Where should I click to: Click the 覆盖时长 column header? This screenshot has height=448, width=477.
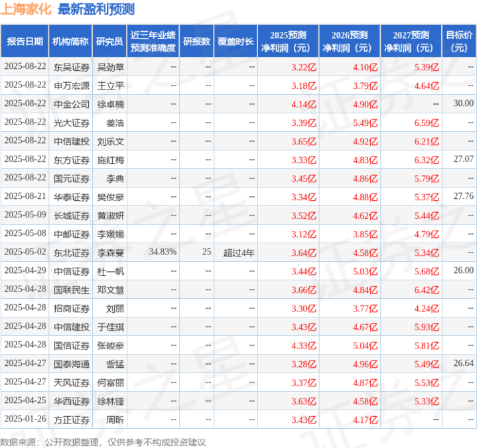236,41
